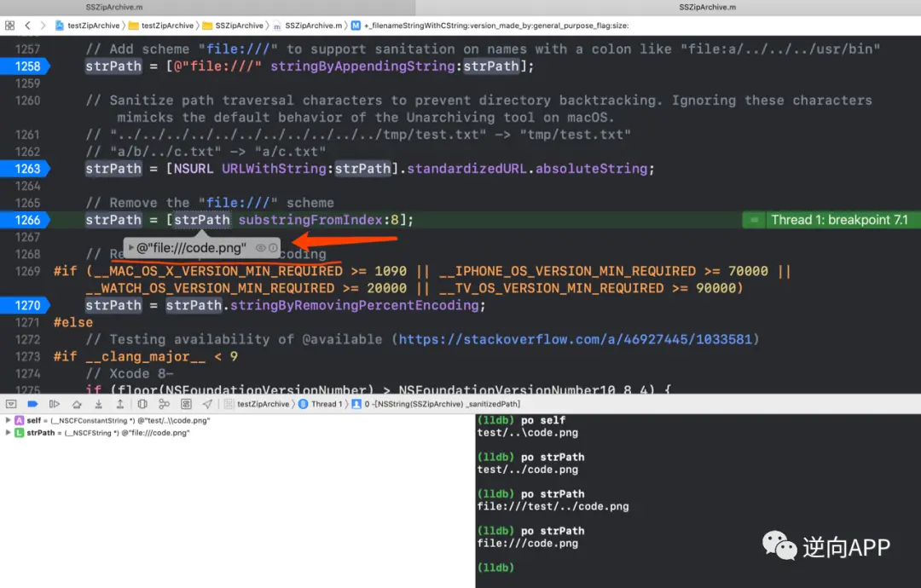Click the info icon in variable popup
This screenshot has height=588, width=921.
point(273,248)
